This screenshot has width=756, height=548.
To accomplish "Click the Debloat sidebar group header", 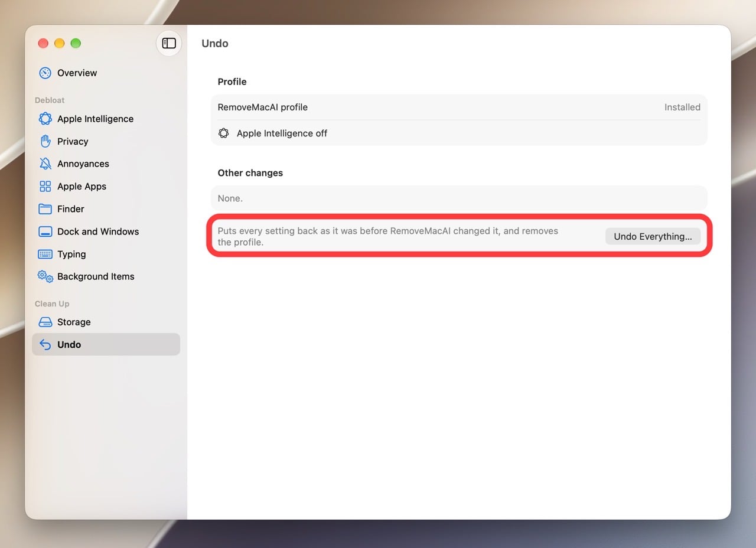I will [50, 100].
